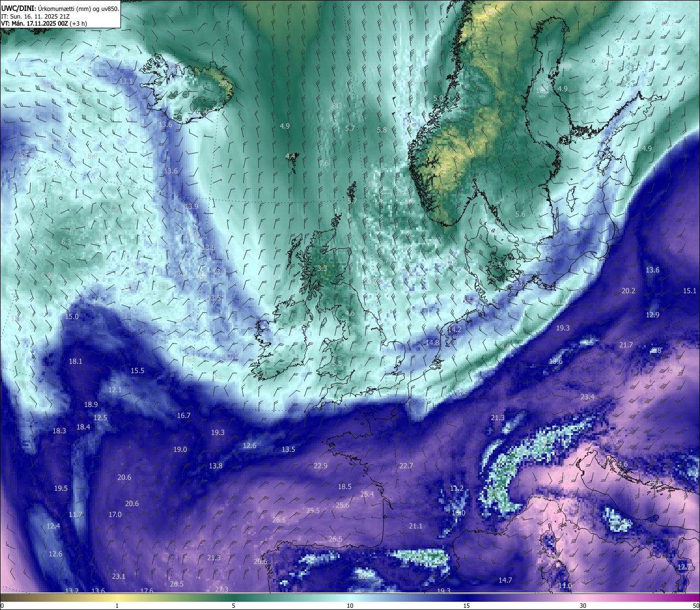The height and width of the screenshot is (610, 700).
Task: Click the 7.6 value east of the Faroes
Action: [324, 163]
